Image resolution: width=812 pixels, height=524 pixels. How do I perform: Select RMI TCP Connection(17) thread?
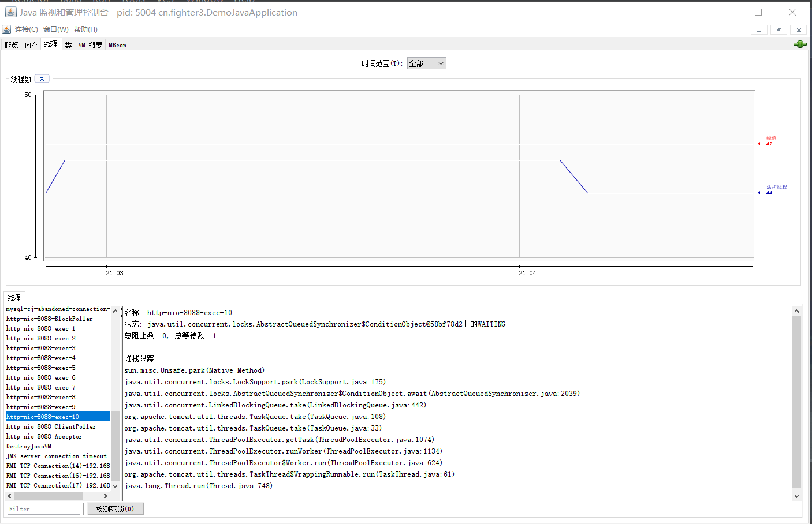point(58,485)
